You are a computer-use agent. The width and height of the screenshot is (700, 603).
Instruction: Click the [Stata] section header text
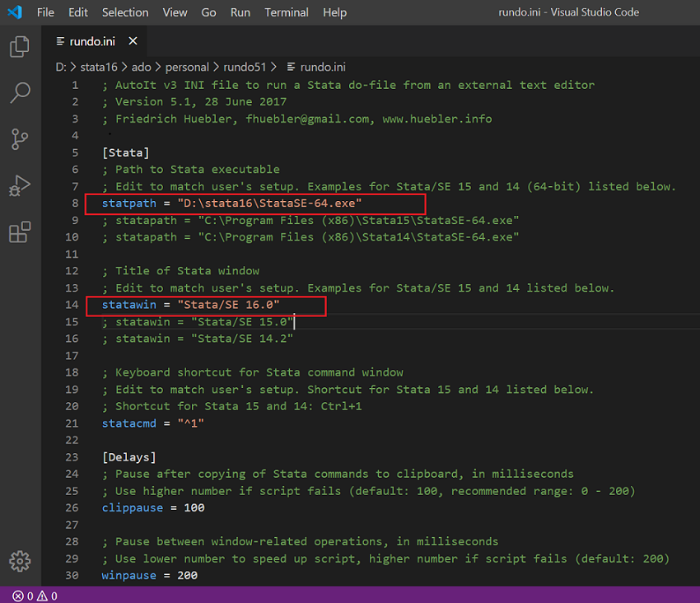tap(125, 152)
